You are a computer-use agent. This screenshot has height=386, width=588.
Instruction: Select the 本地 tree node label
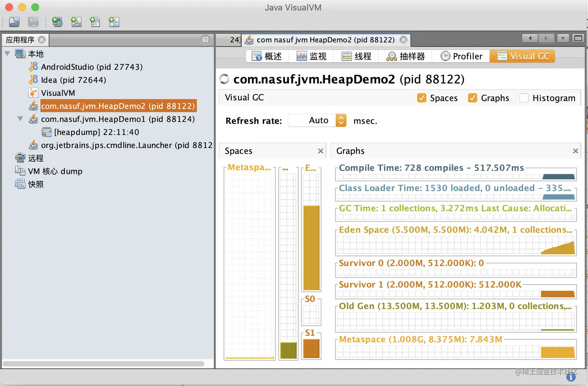click(36, 54)
